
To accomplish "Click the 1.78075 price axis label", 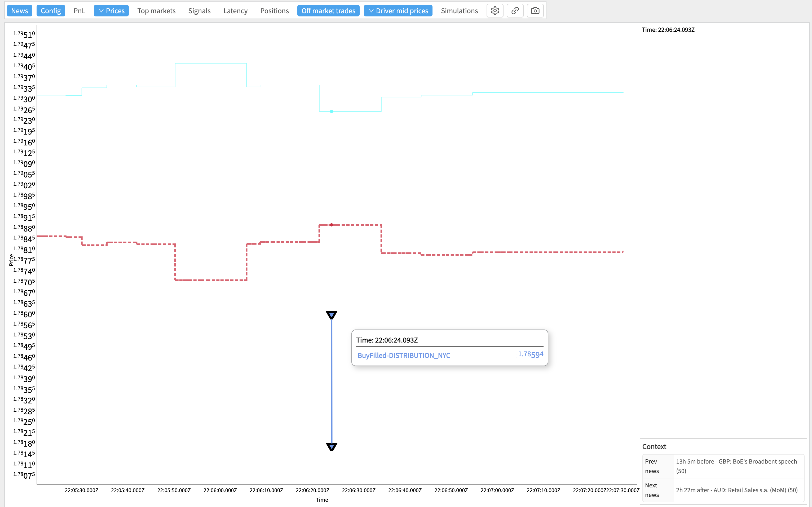I will [24, 475].
